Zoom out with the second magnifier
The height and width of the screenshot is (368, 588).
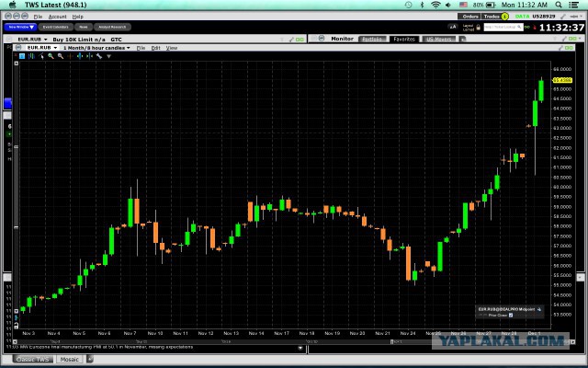[x=61, y=56]
